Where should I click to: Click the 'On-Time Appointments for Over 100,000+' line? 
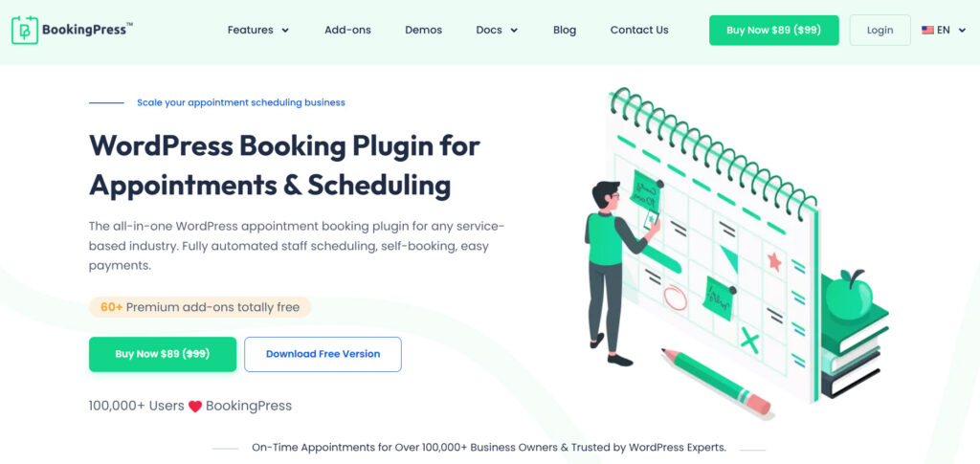(x=489, y=448)
